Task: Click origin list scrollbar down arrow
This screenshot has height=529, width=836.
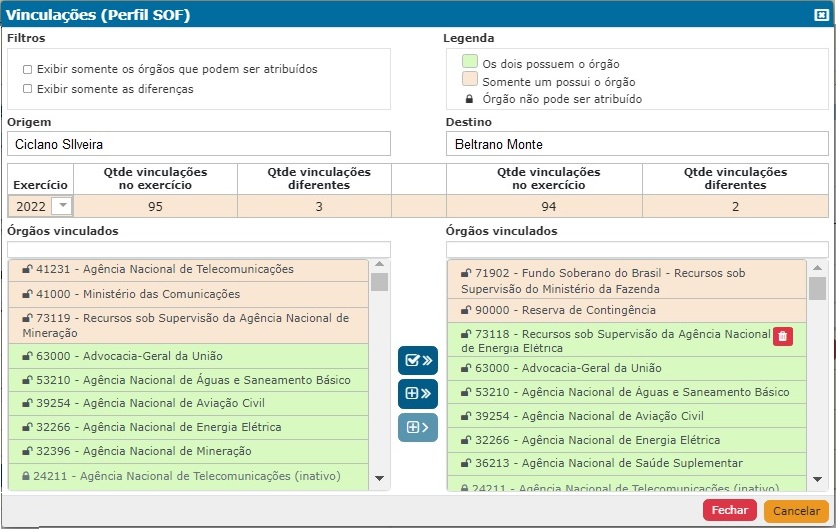Action: pos(380,478)
